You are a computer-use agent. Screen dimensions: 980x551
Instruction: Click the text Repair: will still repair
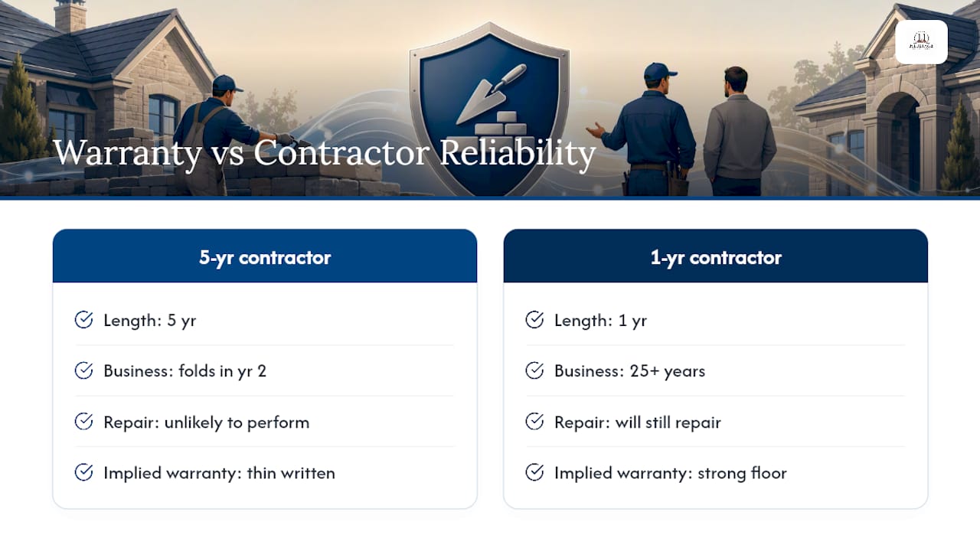[x=638, y=422]
